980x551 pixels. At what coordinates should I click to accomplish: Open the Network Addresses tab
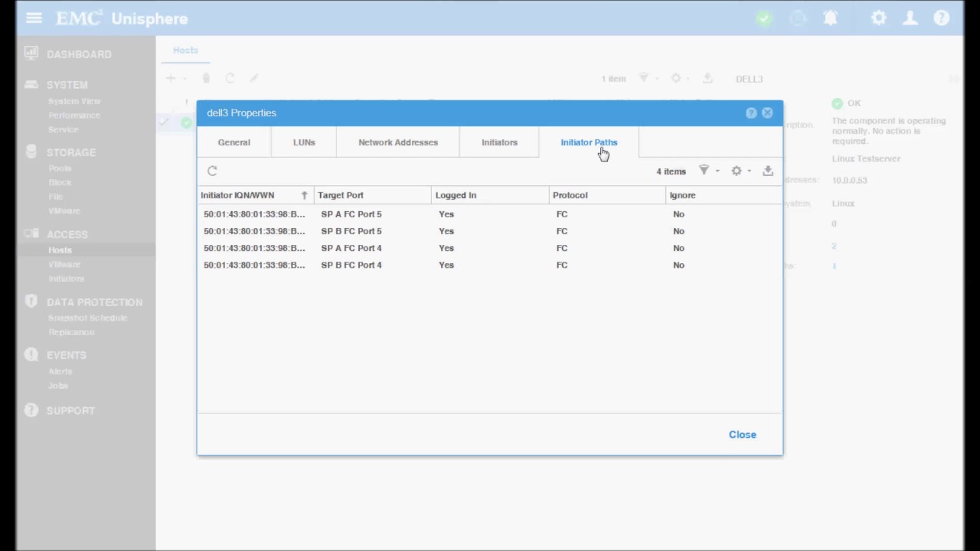coord(398,142)
